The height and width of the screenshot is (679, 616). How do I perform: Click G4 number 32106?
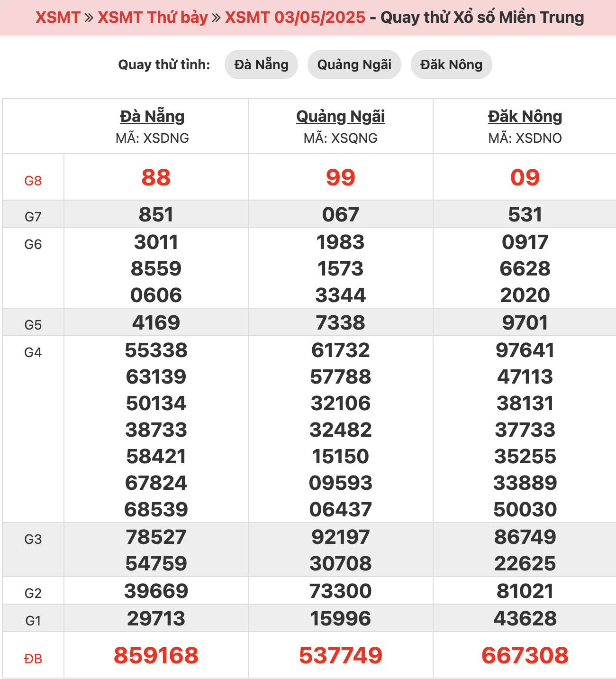pos(341,403)
